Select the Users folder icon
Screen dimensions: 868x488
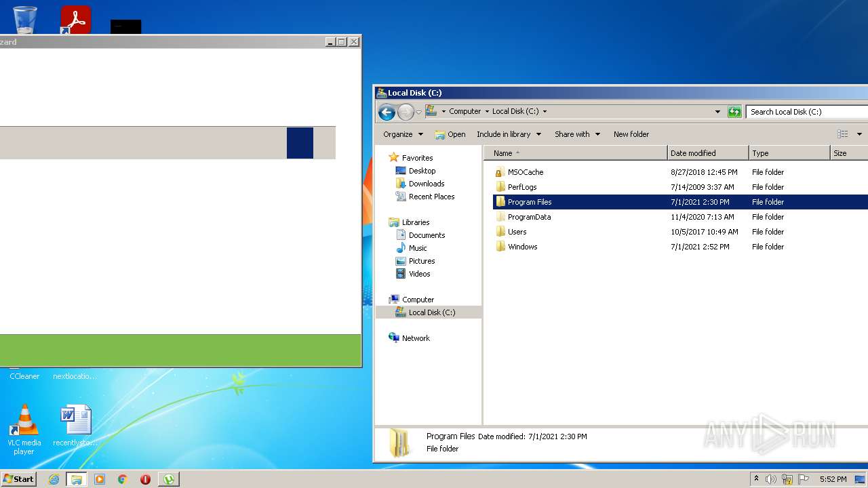500,232
